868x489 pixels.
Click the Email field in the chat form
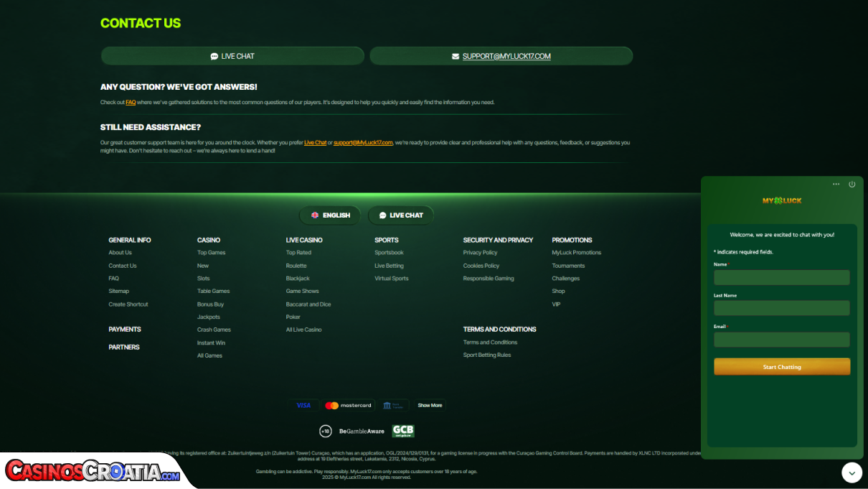coord(782,340)
